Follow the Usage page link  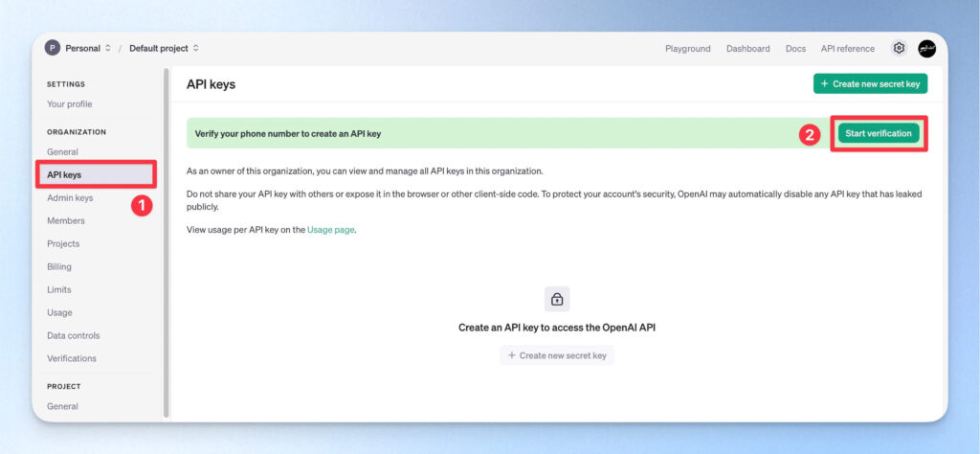tap(330, 230)
